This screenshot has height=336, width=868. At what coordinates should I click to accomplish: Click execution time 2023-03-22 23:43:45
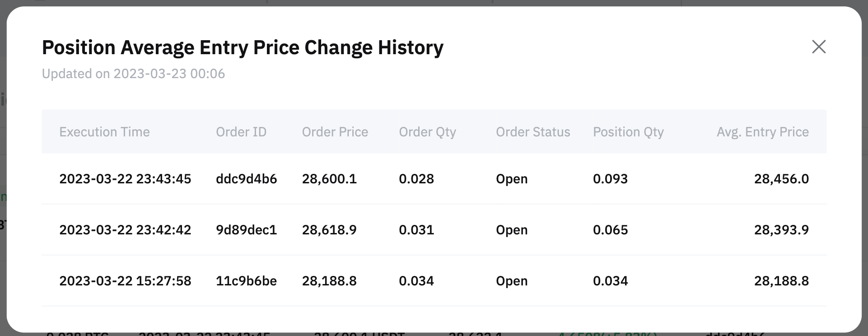coord(125,179)
